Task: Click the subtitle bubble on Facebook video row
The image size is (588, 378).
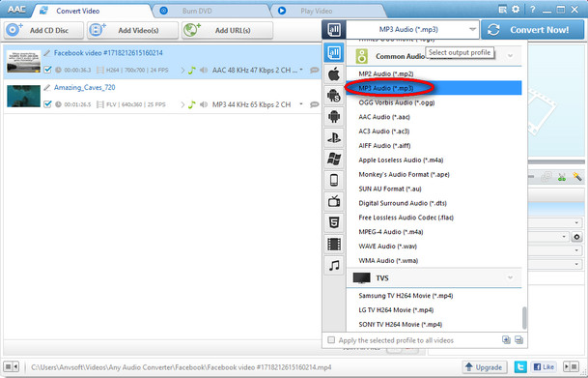Action: click(314, 71)
